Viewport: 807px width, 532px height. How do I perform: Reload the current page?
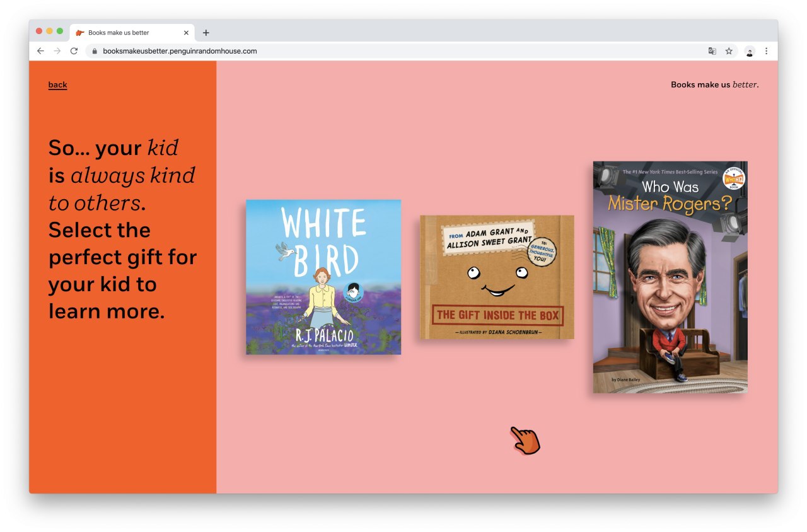point(74,51)
